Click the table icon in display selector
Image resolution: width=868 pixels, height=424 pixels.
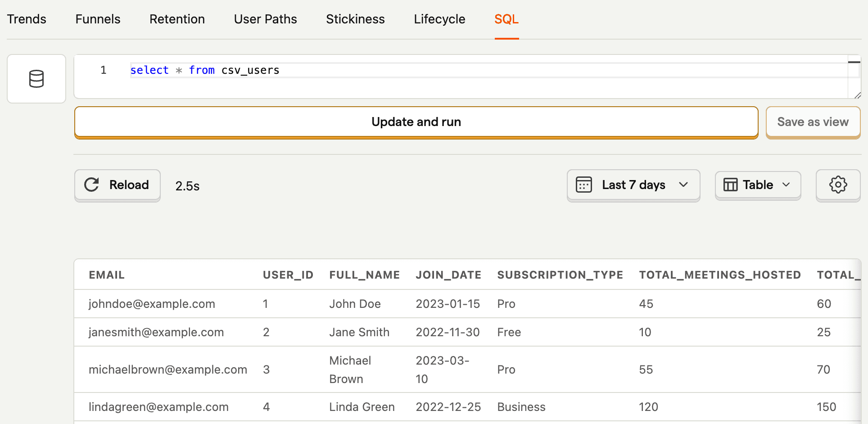coord(730,185)
